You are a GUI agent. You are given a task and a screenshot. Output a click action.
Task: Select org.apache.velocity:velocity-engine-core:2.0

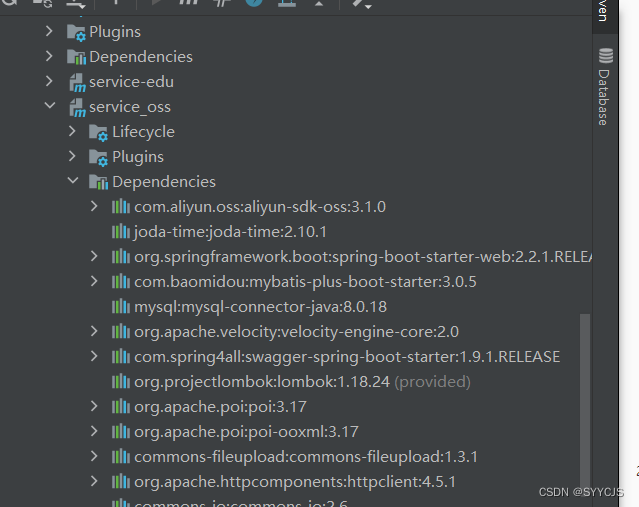point(296,332)
